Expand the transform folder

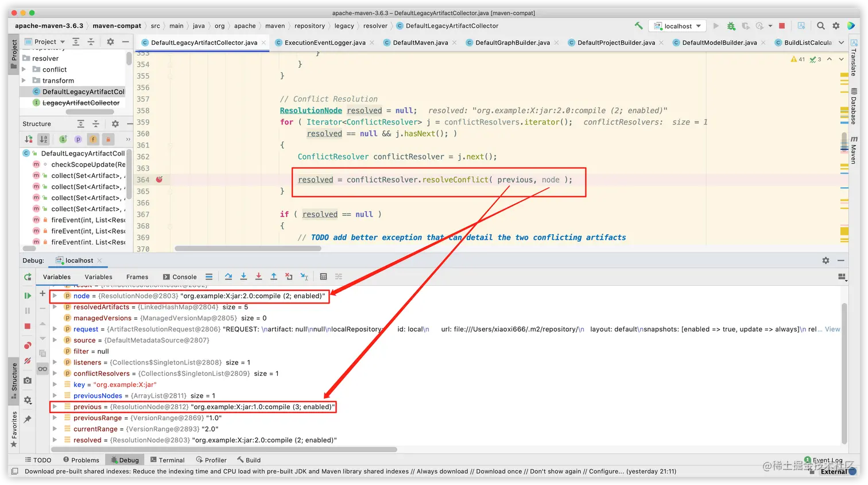click(x=24, y=80)
